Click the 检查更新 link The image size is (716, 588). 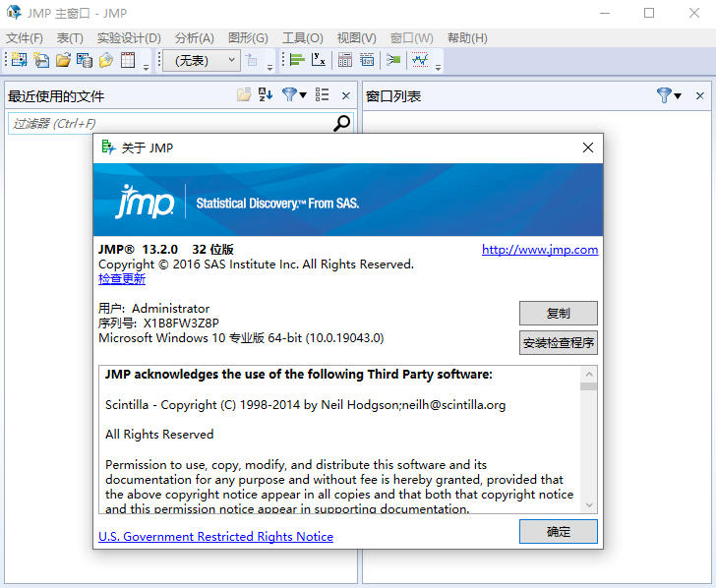(122, 279)
